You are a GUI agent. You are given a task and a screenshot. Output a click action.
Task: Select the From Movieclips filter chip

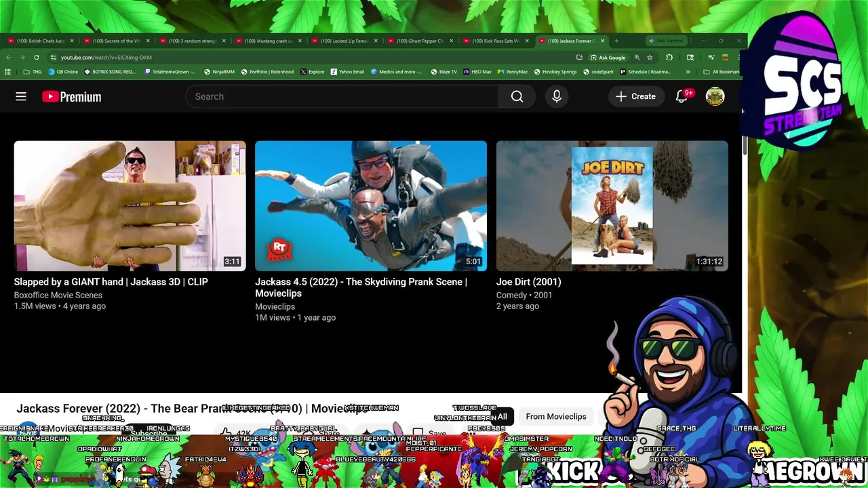point(556,416)
